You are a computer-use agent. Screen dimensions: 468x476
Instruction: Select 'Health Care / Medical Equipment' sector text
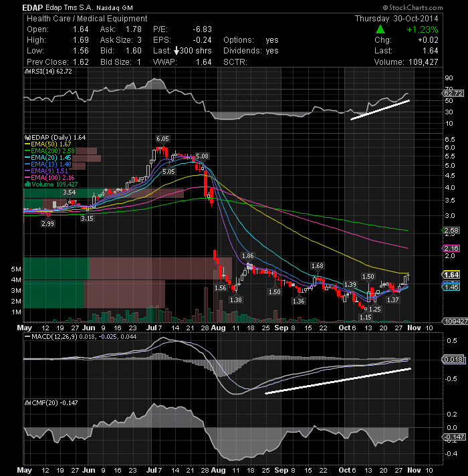coord(87,19)
